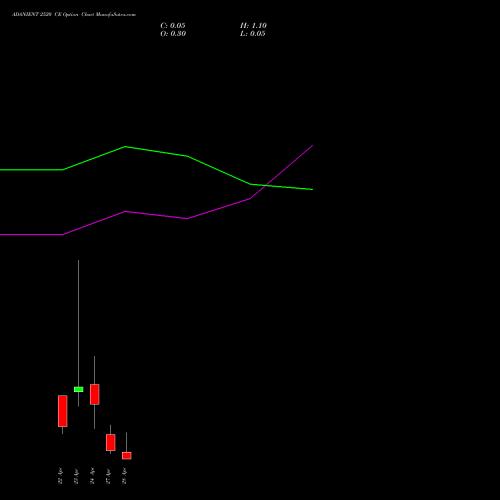
Task: Click the 22 Apr date axis label
Action: (60, 476)
